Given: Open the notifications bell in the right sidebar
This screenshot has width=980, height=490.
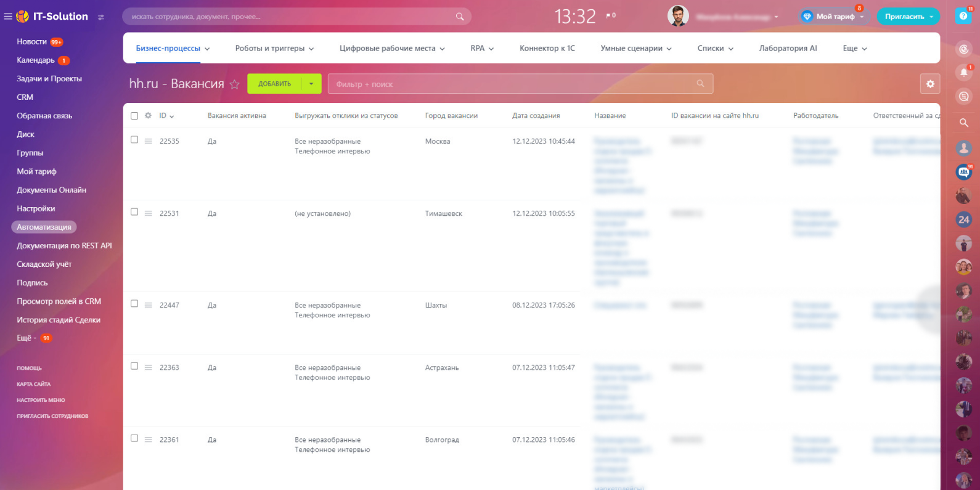Looking at the screenshot, I should coord(964,73).
